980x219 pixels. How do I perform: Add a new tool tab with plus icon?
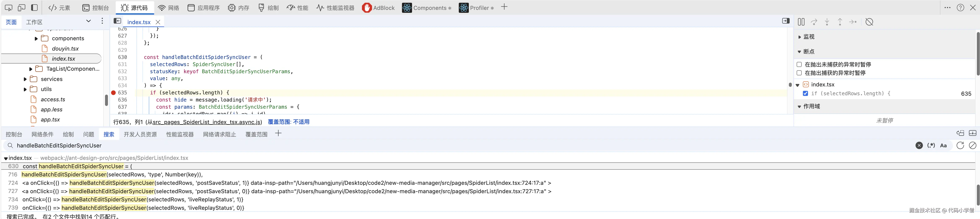pyautogui.click(x=504, y=7)
